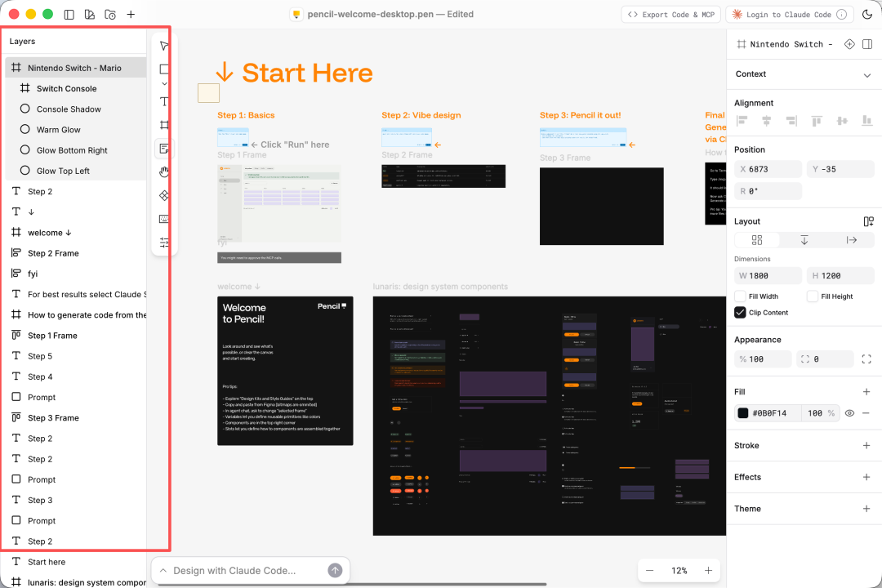
Task: Select the Hand pan tool
Action: click(x=164, y=172)
